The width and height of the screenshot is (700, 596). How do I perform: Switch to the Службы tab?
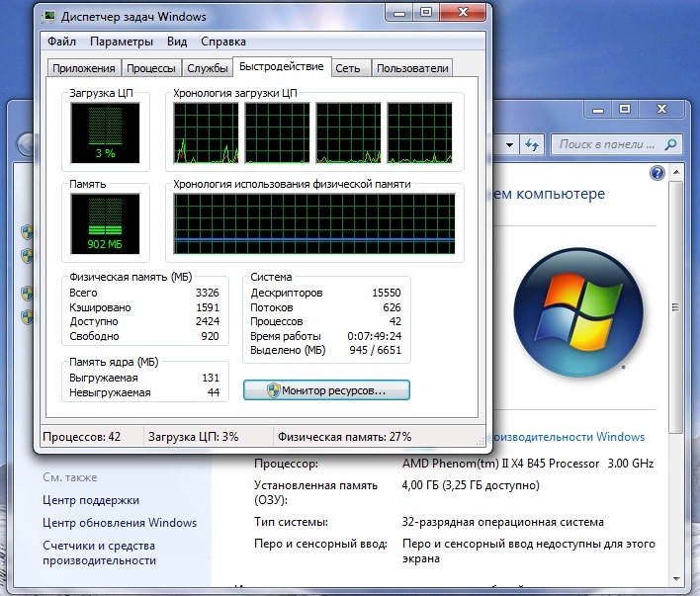208,68
